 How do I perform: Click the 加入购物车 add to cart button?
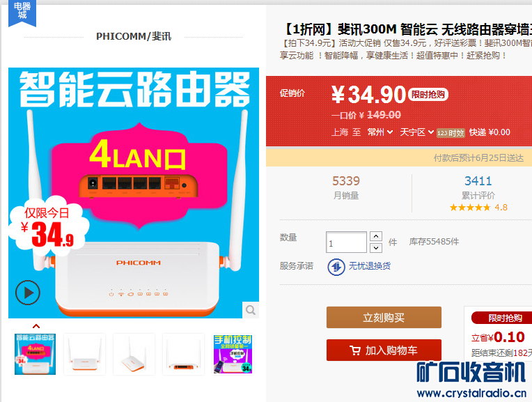[x=384, y=350]
